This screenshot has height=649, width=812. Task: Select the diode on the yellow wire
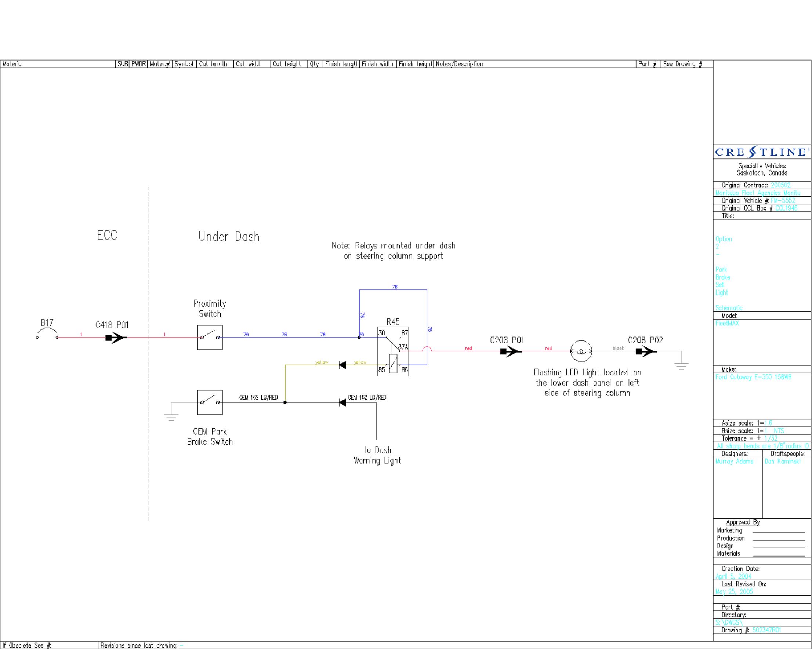click(342, 365)
